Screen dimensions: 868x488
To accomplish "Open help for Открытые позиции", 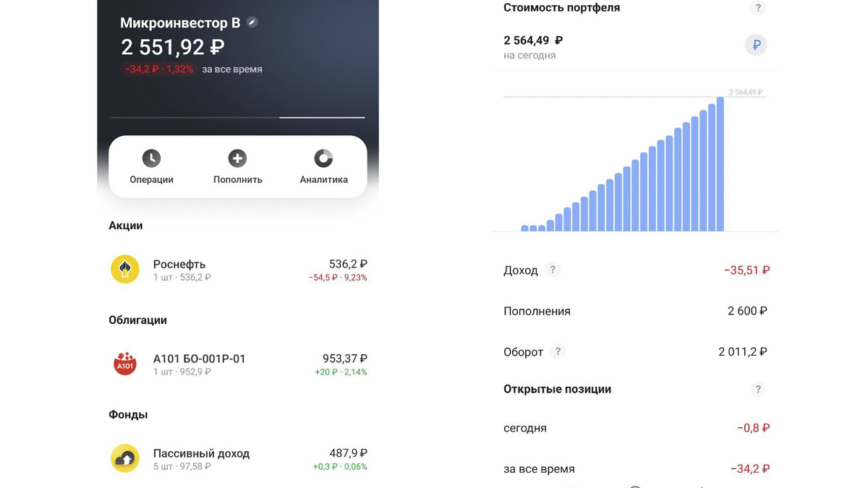I will (758, 389).
